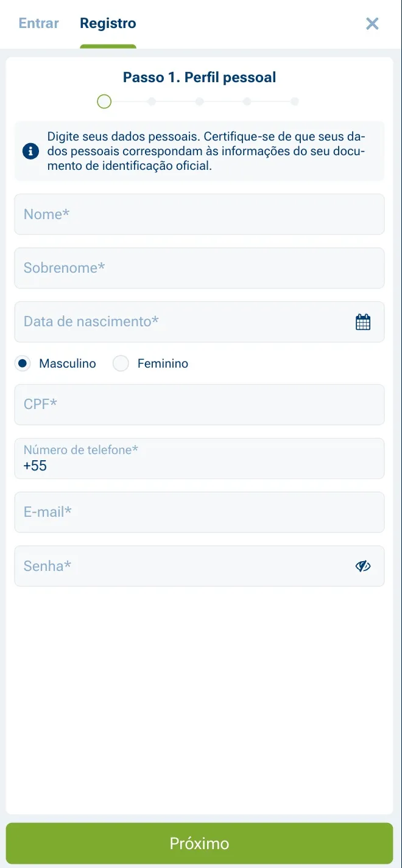Click the info icon beside instructions
The height and width of the screenshot is (868, 402).
click(30, 151)
